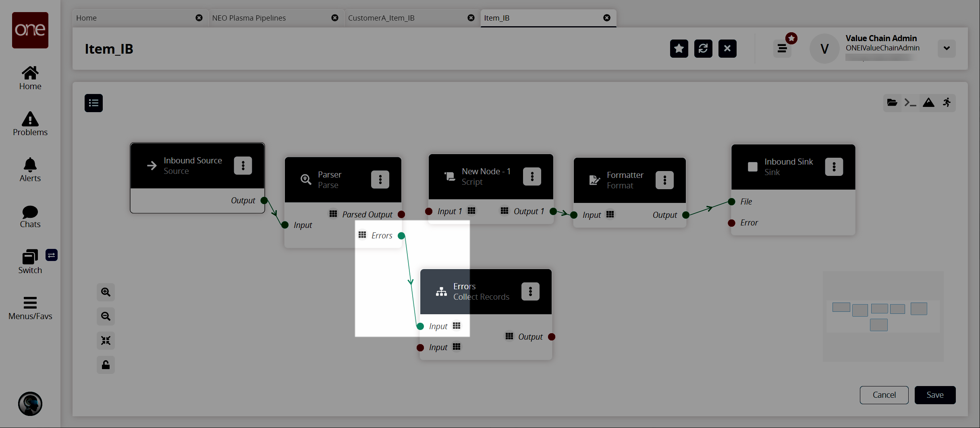Viewport: 980px width, 428px height.
Task: Click the Cancel button
Action: click(884, 395)
